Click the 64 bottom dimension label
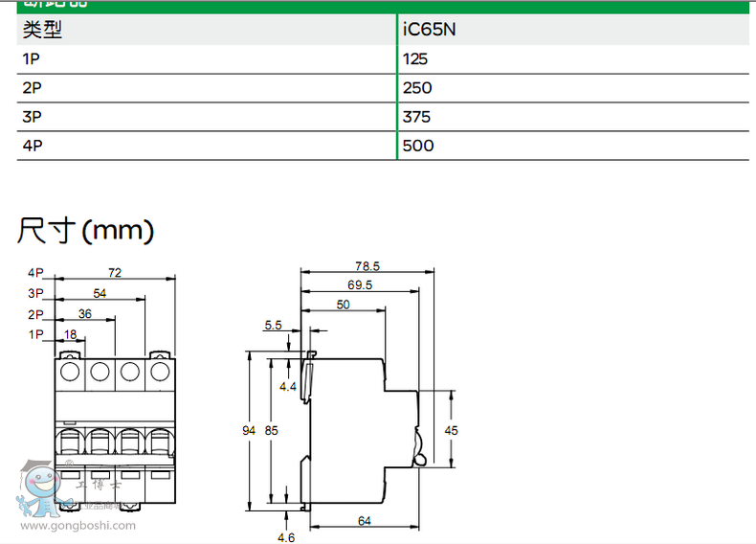The height and width of the screenshot is (544, 756). point(365,520)
